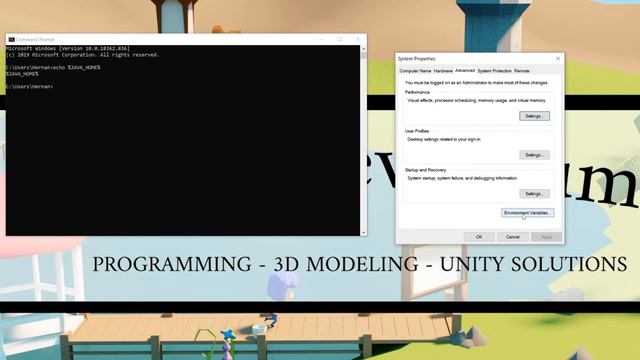Close the System Properties window
Image resolution: width=640 pixels, height=360 pixels.
coord(558,58)
